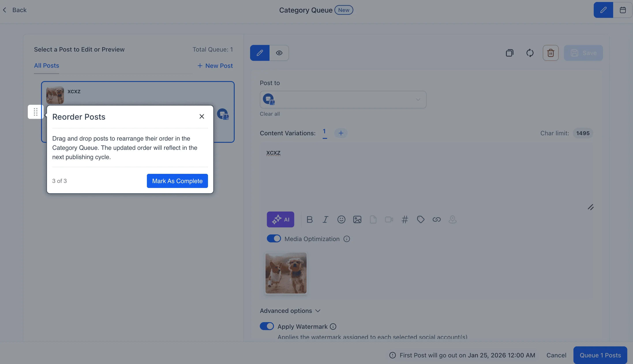Select the All Posts tab

tap(47, 65)
